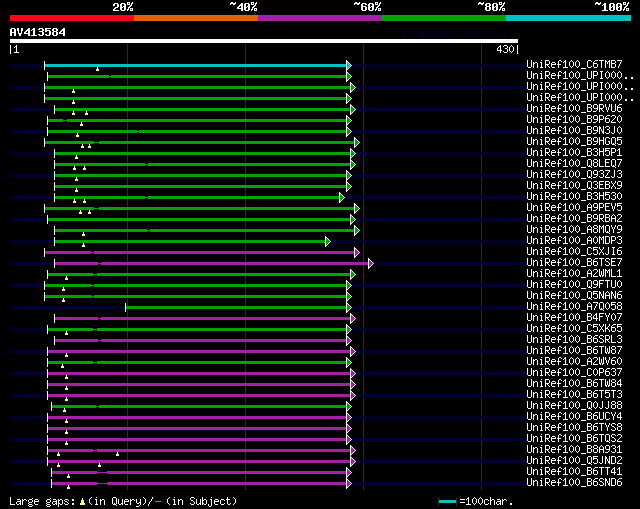Select the UniRef100_B6SRL3 row label
The image size is (640, 509).
574,340
